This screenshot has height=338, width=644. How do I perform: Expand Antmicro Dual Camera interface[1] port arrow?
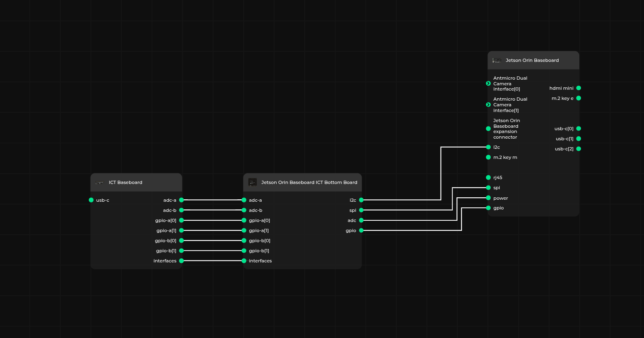coord(488,105)
